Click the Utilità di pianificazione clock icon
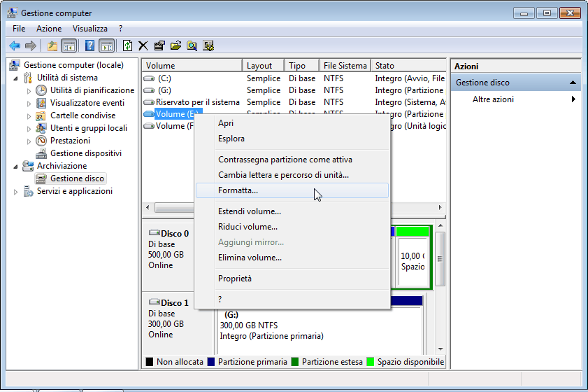 click(x=41, y=90)
